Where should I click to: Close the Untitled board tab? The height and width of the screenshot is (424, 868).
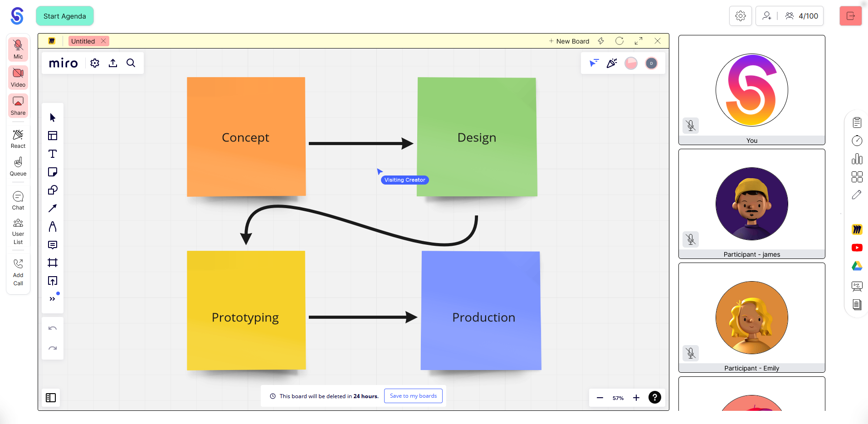tap(103, 41)
